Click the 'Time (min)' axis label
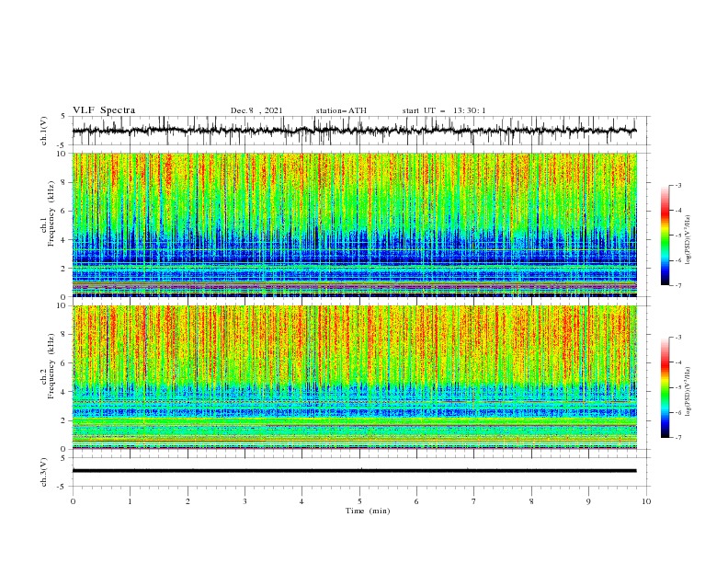 368,511
